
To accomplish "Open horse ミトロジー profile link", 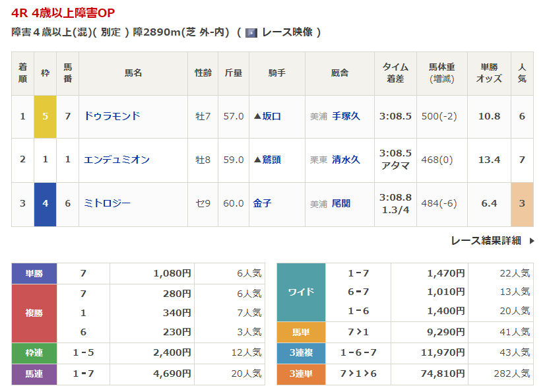I will coord(107,203).
